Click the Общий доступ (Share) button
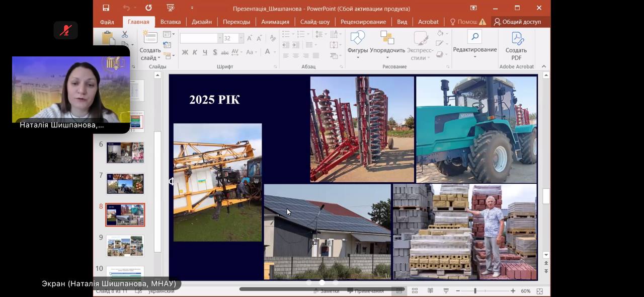 517,22
